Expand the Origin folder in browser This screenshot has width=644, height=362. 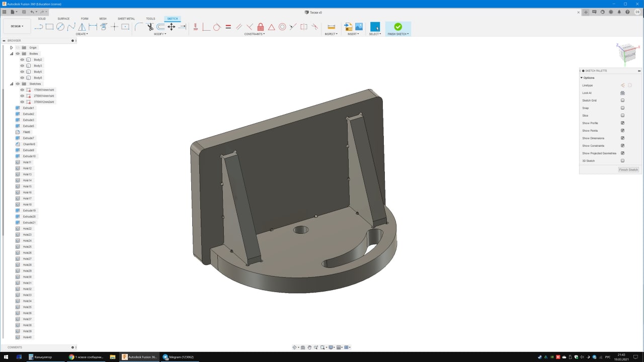tap(11, 48)
